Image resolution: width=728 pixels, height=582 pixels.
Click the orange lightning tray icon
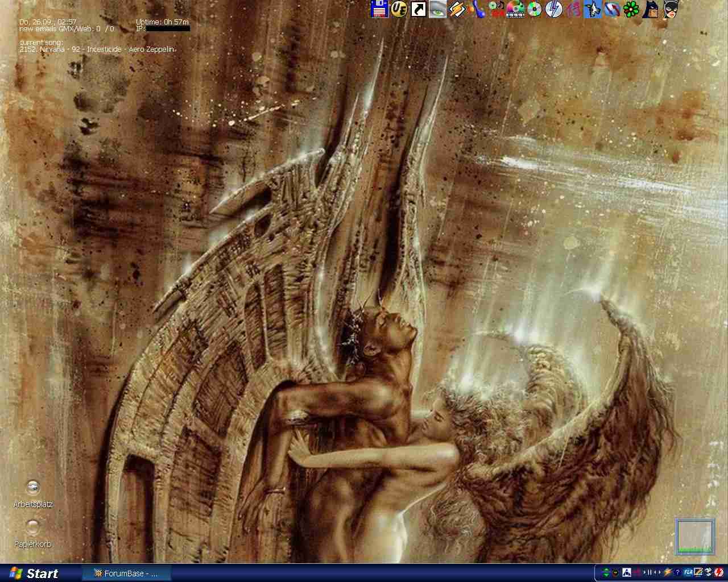[668, 572]
